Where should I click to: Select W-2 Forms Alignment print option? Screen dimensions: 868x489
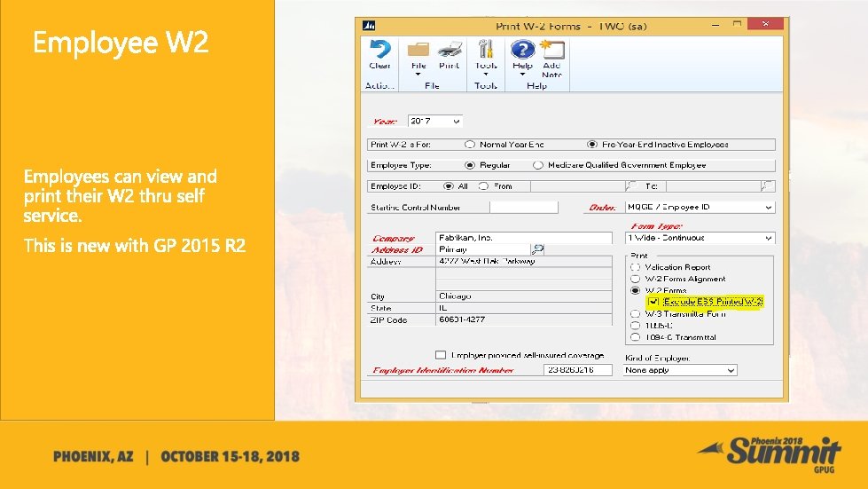[636, 279]
